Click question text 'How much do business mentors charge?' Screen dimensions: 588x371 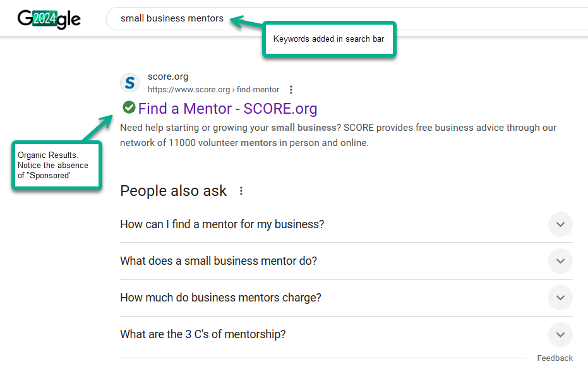click(220, 298)
